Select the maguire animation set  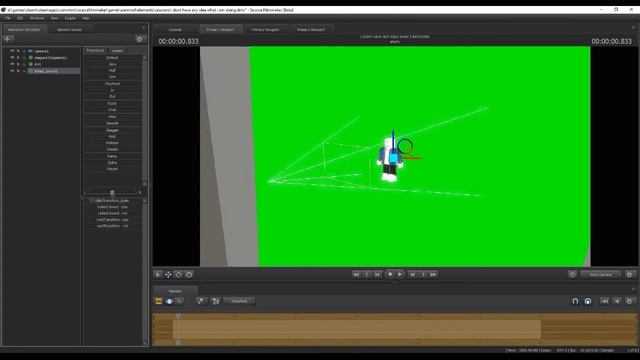pyautogui.click(x=51, y=58)
